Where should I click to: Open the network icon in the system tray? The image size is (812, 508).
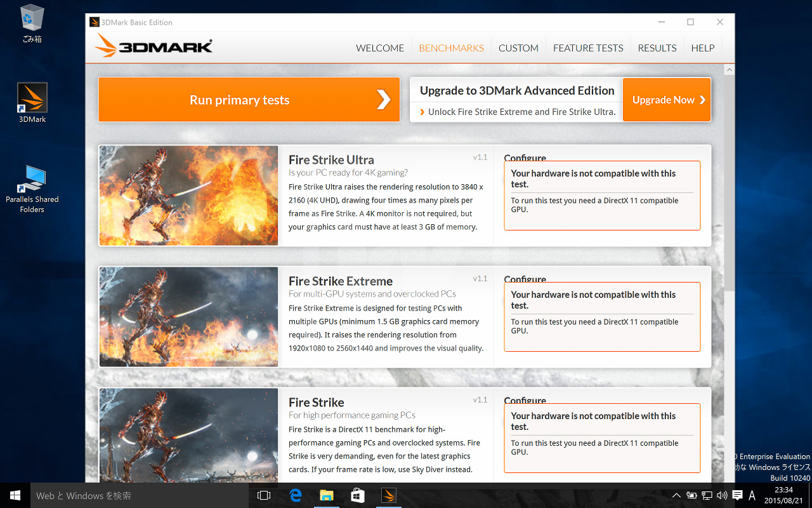pos(707,495)
